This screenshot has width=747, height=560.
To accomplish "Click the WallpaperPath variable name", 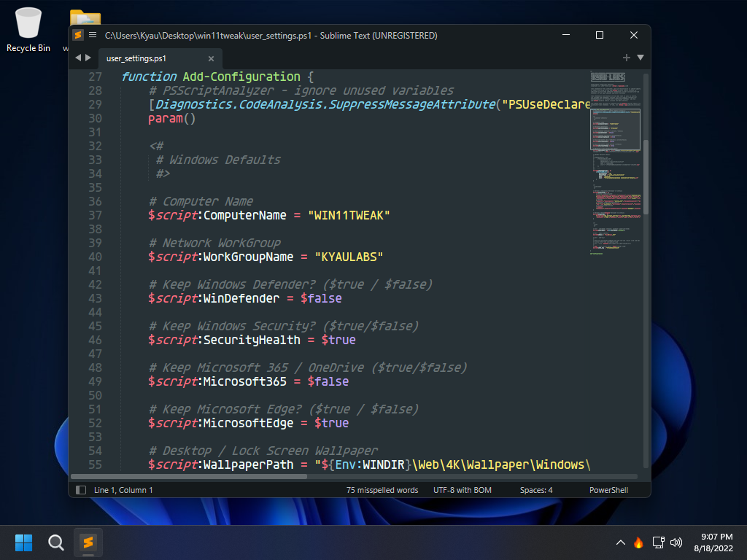I will pyautogui.click(x=248, y=464).
